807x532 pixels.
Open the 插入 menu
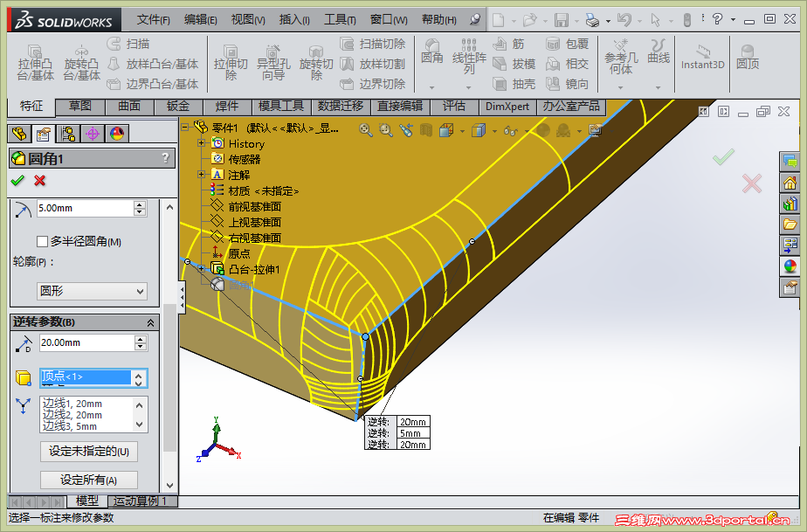click(x=294, y=20)
